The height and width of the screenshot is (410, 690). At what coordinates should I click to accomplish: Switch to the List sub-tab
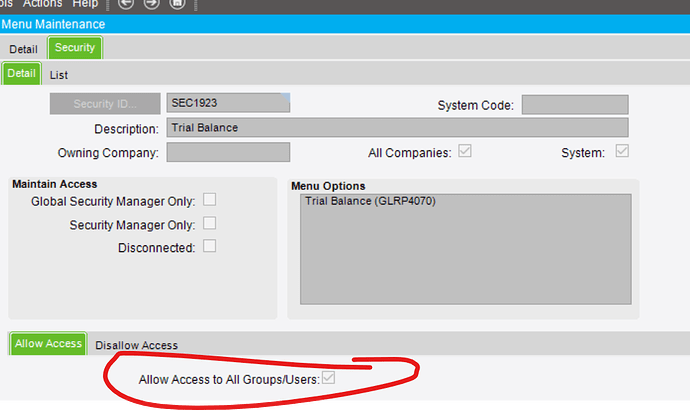click(x=59, y=75)
